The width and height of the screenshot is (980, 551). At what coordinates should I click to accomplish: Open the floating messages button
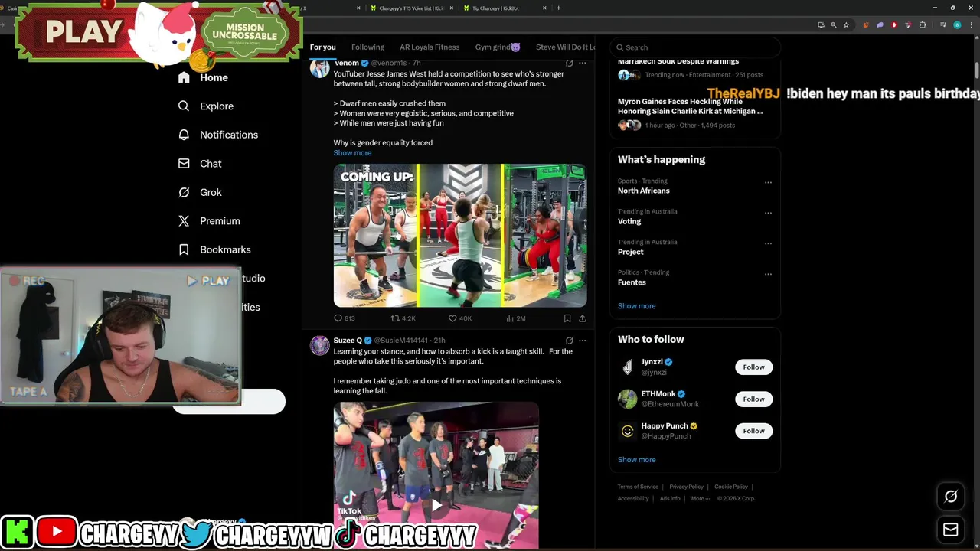tap(951, 530)
